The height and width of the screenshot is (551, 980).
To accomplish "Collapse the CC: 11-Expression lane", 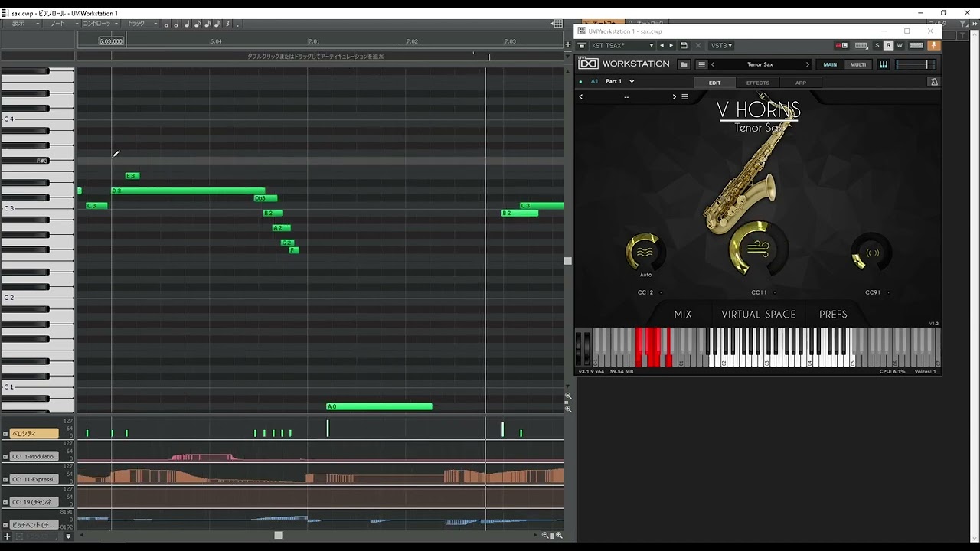I will pyautogui.click(x=5, y=480).
